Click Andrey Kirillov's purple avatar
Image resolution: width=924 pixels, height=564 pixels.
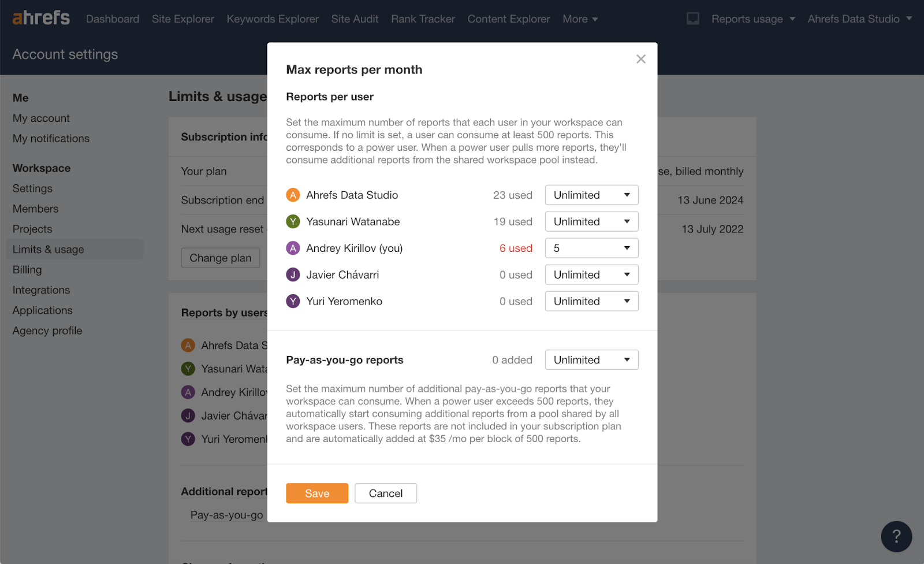pos(293,248)
